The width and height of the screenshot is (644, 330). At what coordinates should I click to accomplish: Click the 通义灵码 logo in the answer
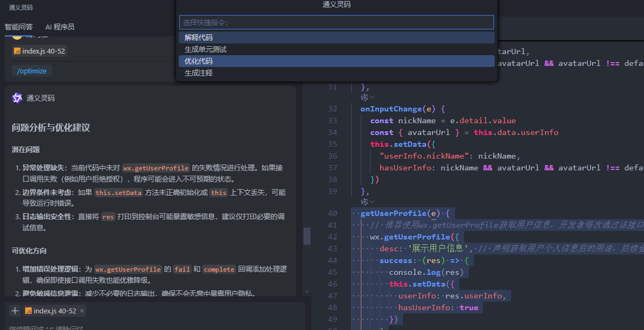coord(17,98)
